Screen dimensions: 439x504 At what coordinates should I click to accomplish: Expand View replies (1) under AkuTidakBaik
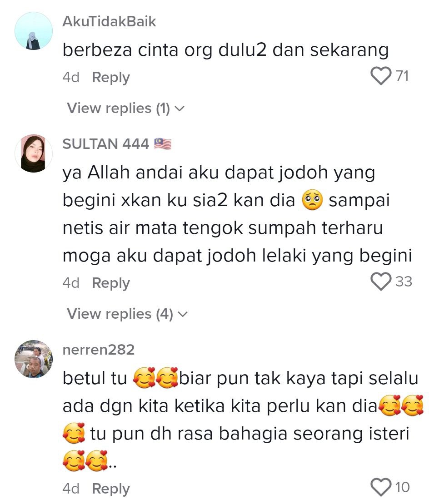pos(125,109)
